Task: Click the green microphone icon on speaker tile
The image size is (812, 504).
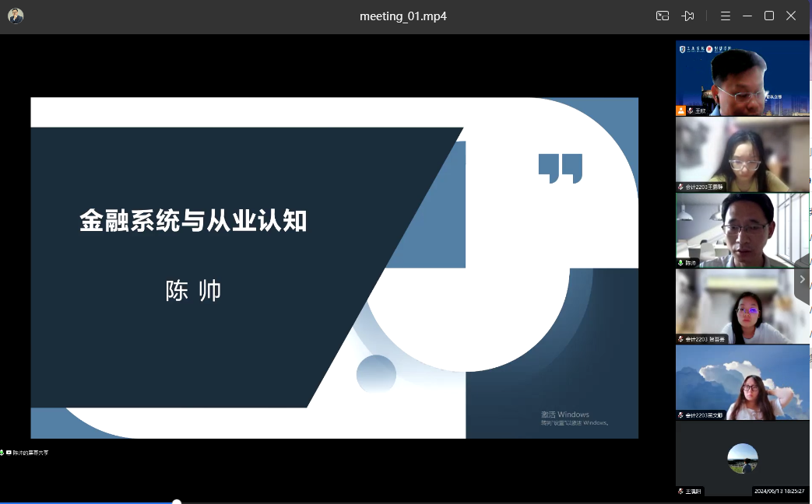Action: click(x=681, y=263)
